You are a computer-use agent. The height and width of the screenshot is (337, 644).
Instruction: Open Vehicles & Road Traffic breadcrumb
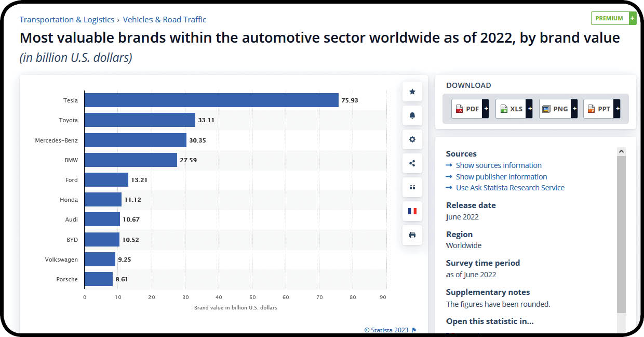(x=165, y=20)
